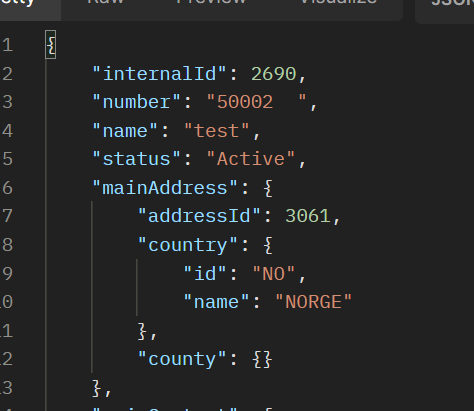Viewport: 474px width, 411px height.
Task: Click the "country" key
Action: 188,245
